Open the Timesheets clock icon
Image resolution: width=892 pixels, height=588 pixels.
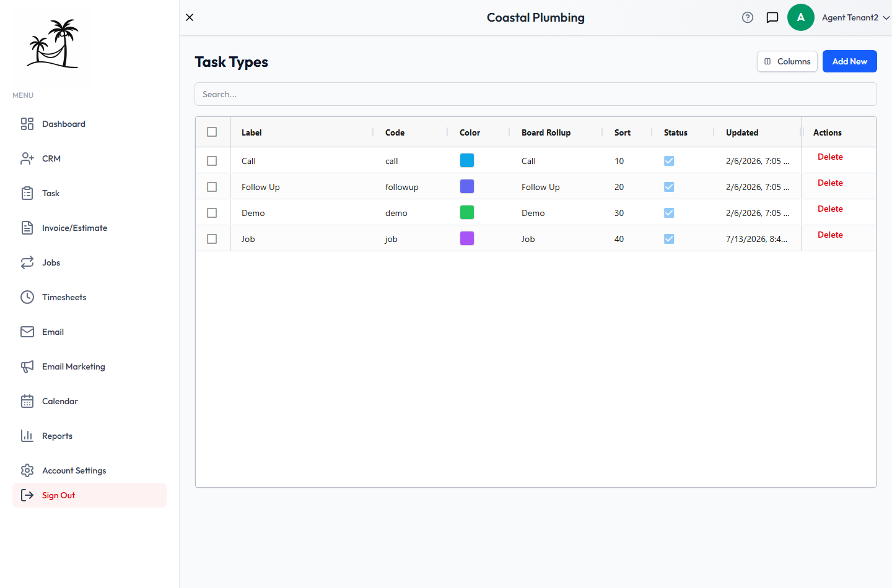[27, 297]
